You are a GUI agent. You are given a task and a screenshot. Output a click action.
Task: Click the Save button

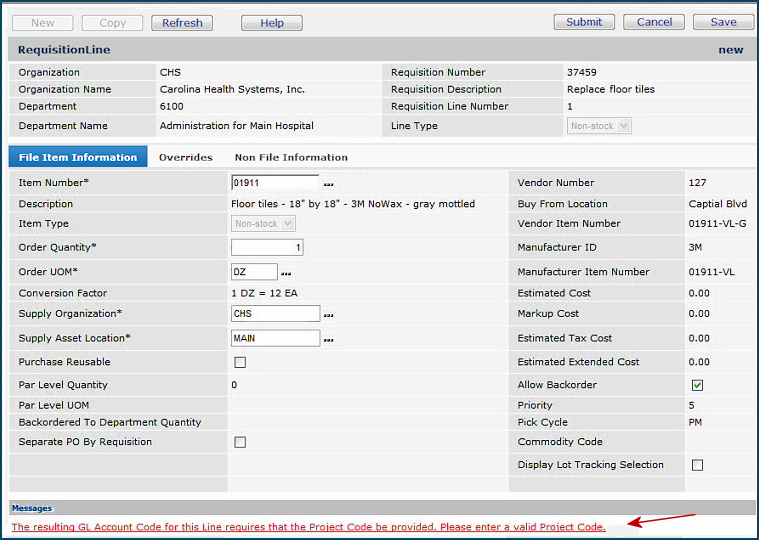[723, 22]
